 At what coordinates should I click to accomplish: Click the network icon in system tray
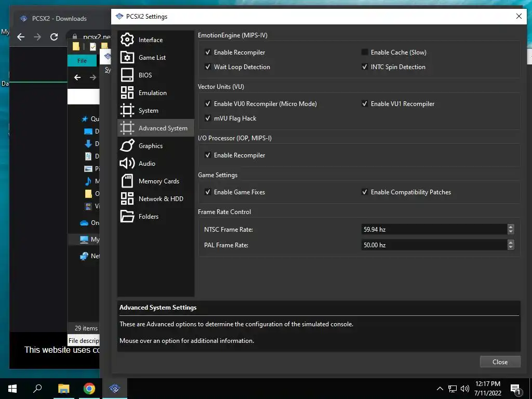pyautogui.click(x=453, y=389)
